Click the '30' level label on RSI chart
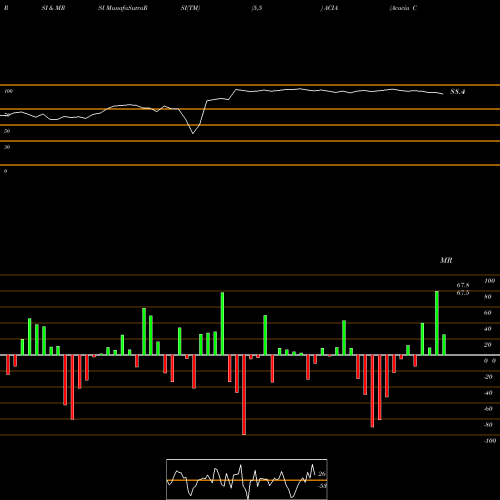This screenshot has width=500, height=500. click(7, 147)
